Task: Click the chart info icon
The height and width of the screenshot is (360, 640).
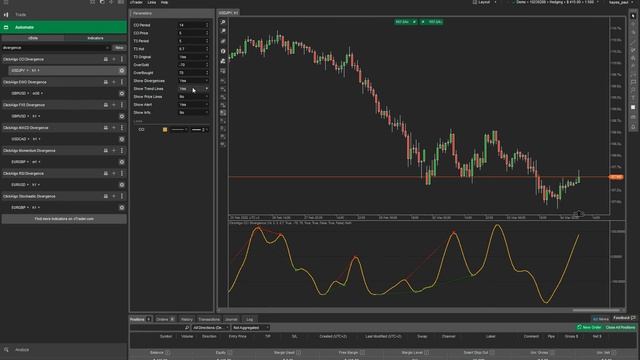Action: tap(223, 51)
